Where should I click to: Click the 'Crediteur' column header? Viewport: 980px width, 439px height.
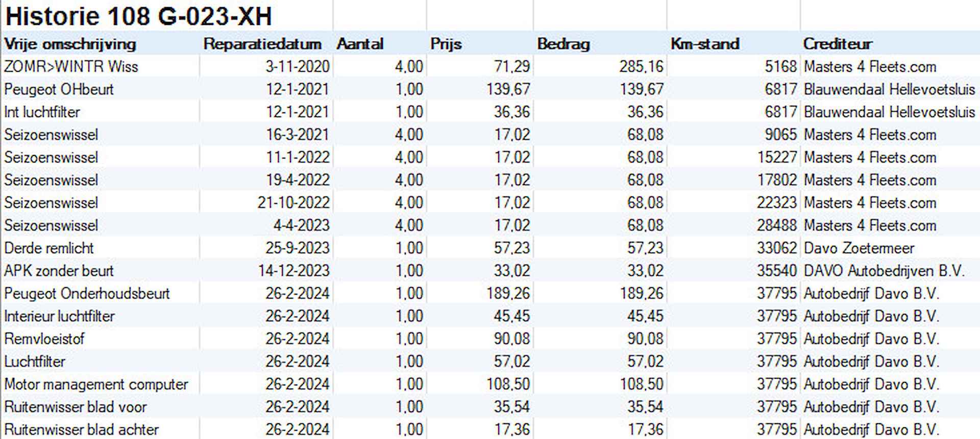click(x=838, y=44)
